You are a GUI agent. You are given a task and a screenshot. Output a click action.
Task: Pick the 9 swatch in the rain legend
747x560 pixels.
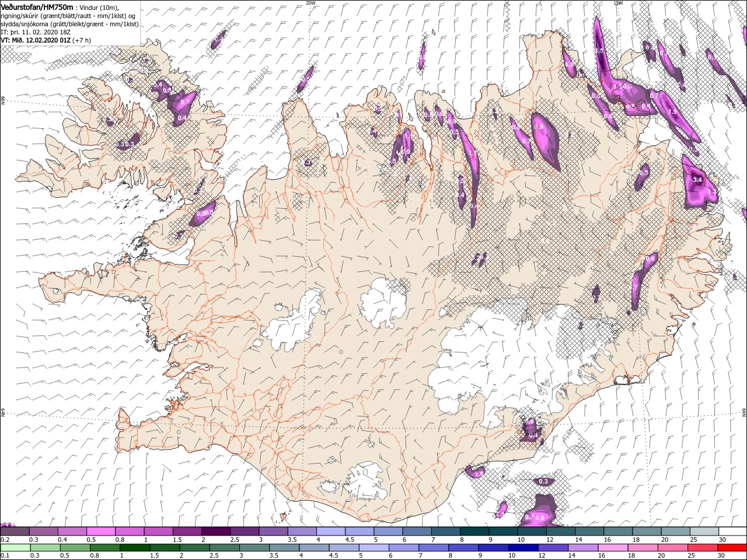(x=493, y=548)
